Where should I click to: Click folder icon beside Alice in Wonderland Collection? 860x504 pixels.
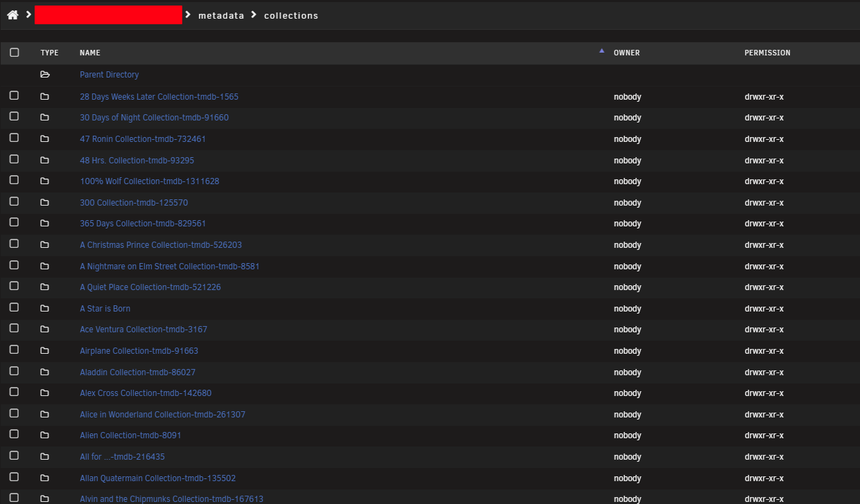(x=45, y=414)
